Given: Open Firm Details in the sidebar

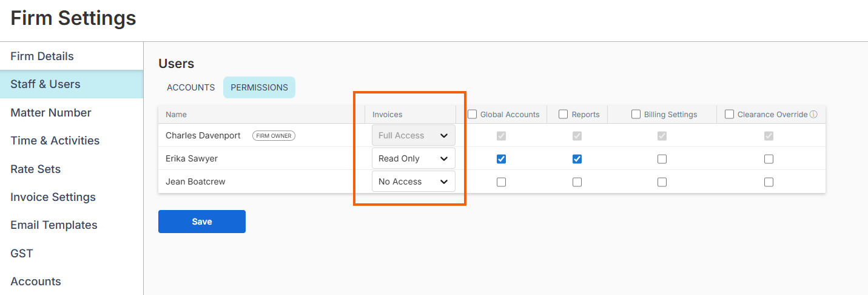Looking at the screenshot, I should [x=42, y=56].
